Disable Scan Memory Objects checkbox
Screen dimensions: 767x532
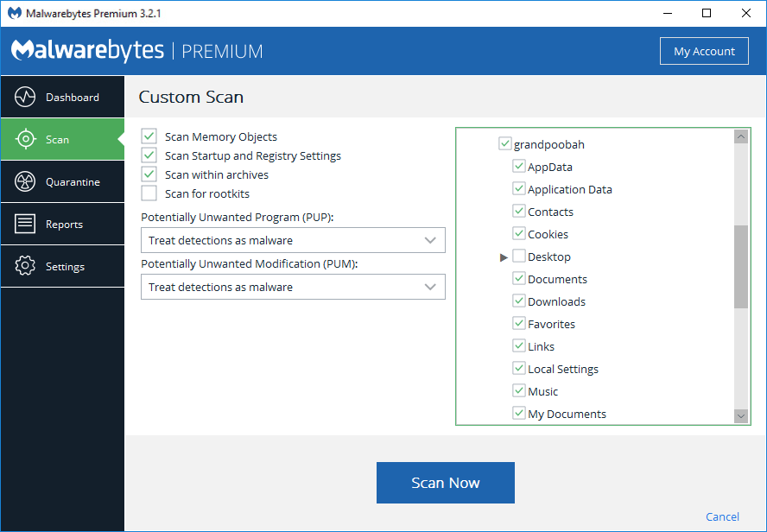(149, 136)
